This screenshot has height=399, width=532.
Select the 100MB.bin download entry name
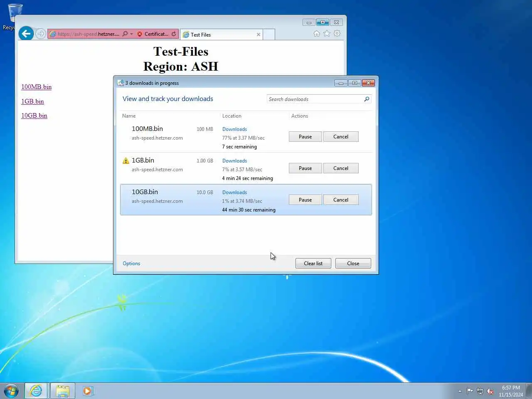pyautogui.click(x=147, y=129)
